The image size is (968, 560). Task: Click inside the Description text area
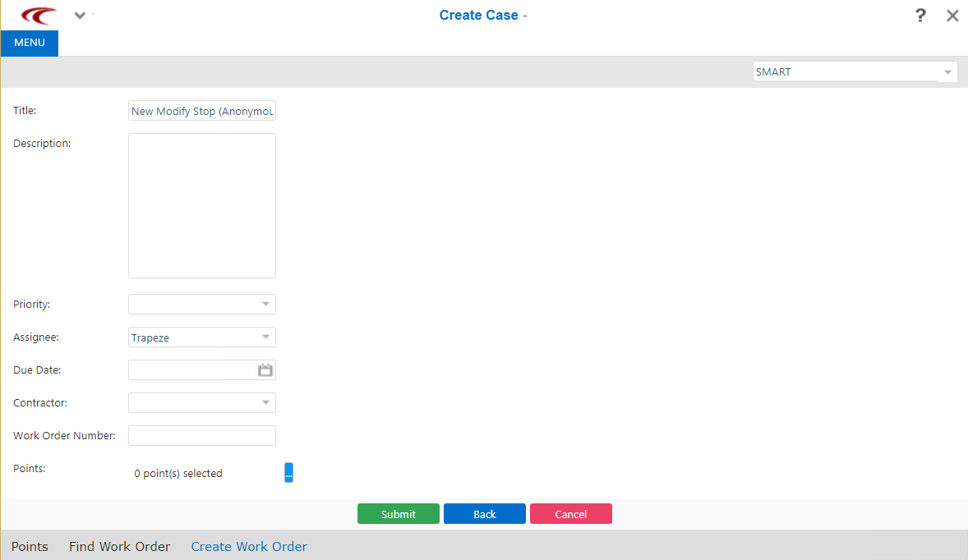[x=201, y=205]
